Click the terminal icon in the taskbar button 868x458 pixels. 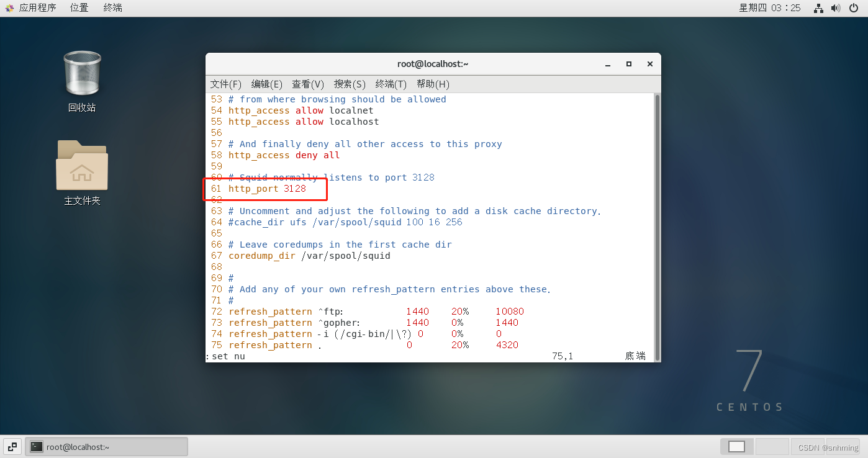[36, 446]
